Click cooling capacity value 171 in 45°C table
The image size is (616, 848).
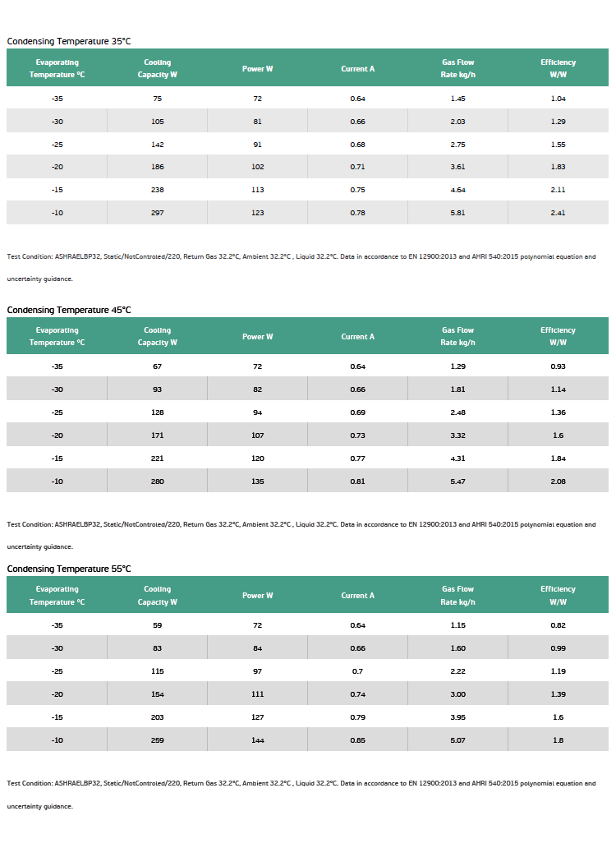pyautogui.click(x=157, y=436)
